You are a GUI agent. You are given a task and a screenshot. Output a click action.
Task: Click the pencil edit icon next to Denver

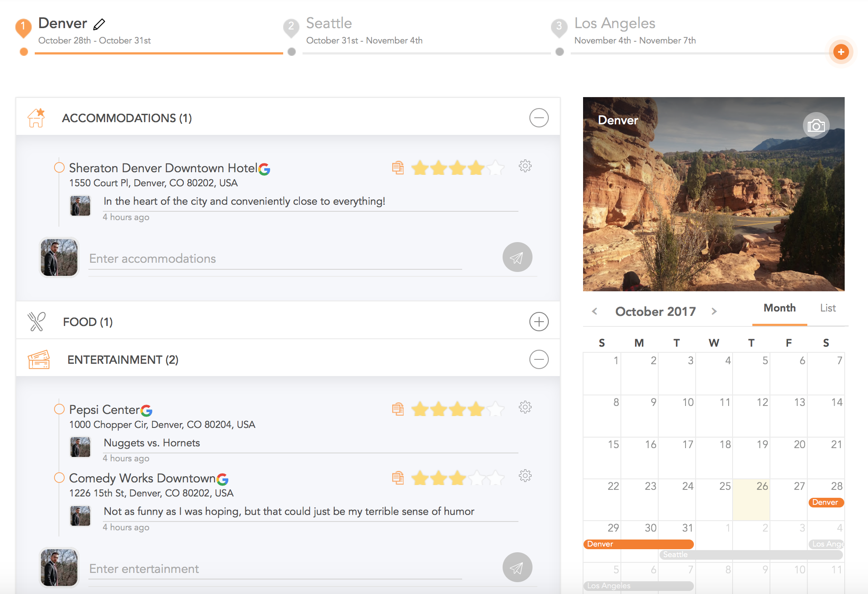[99, 24]
